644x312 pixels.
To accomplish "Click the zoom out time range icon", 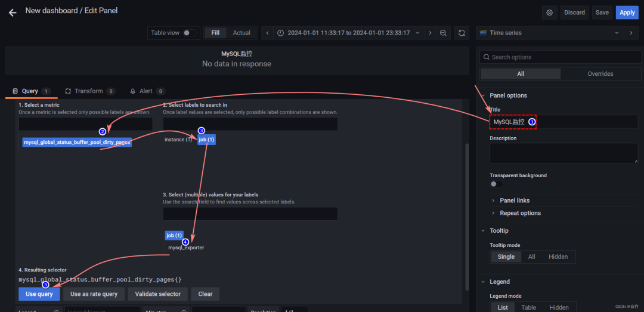I will point(443,33).
